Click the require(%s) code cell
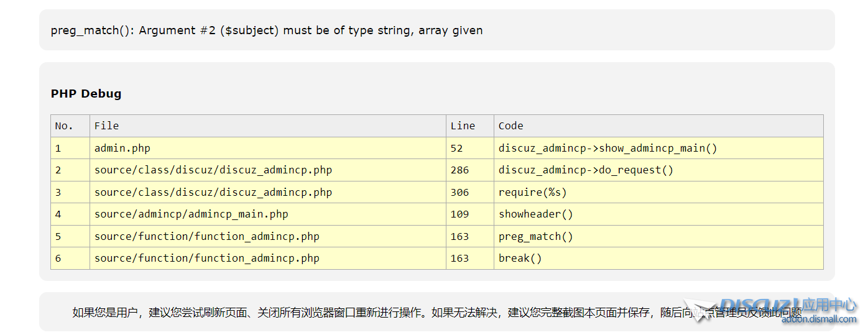 click(532, 192)
